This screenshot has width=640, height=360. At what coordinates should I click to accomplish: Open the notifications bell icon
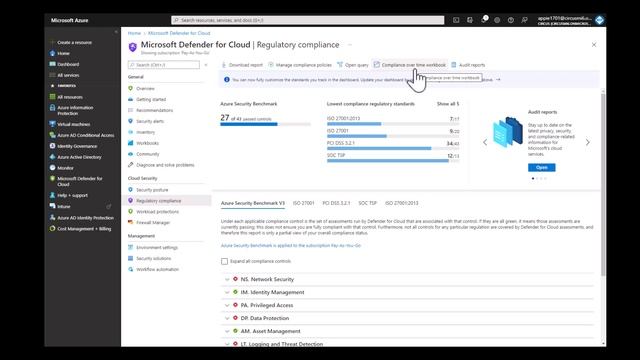coord(484,20)
